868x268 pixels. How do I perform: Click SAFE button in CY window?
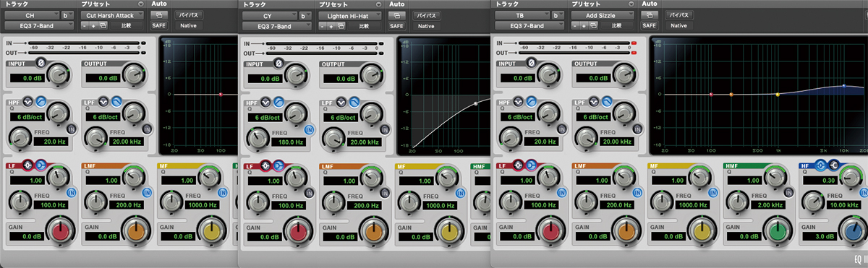[396, 26]
